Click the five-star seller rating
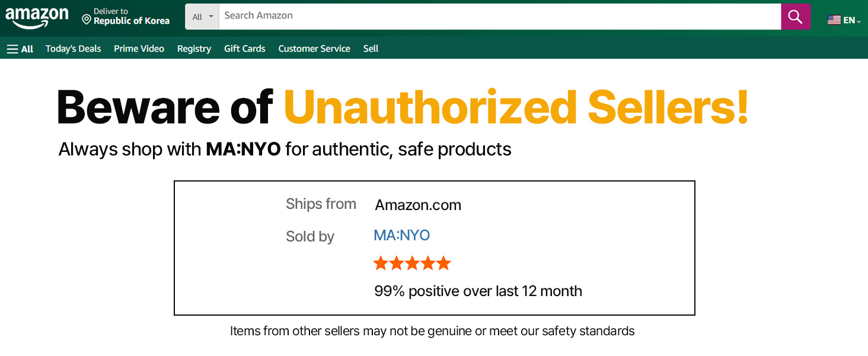Viewport: 868px width, 356px height. tap(412, 263)
